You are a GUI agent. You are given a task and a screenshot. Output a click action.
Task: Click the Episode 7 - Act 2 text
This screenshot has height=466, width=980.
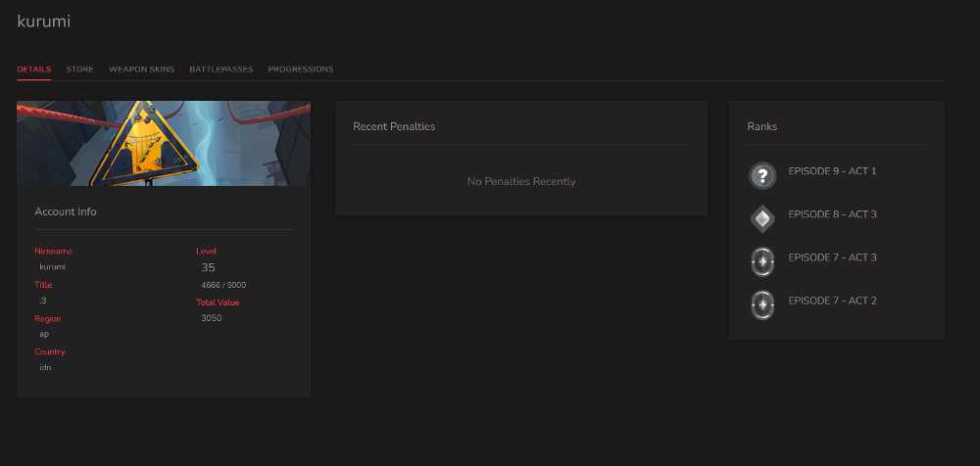(832, 301)
